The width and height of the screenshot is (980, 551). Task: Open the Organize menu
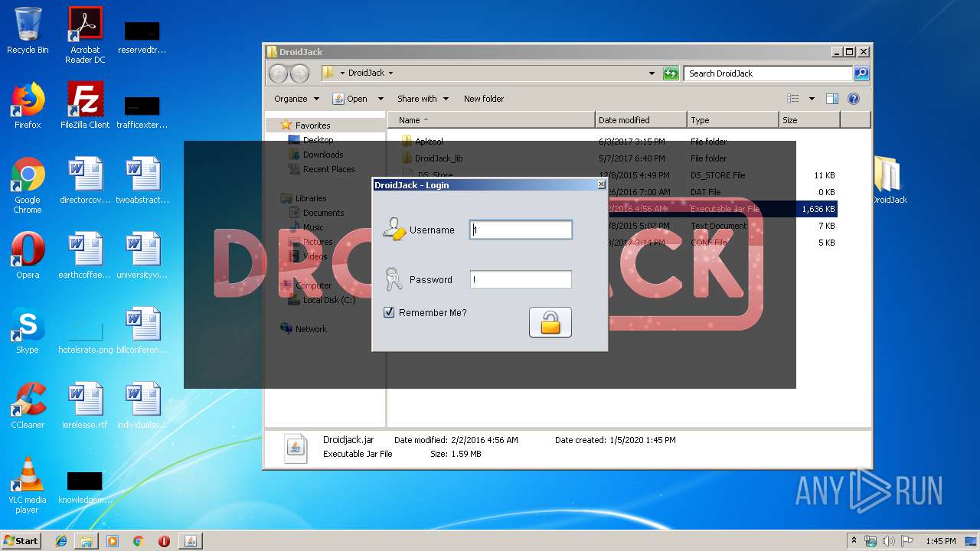coord(296,99)
